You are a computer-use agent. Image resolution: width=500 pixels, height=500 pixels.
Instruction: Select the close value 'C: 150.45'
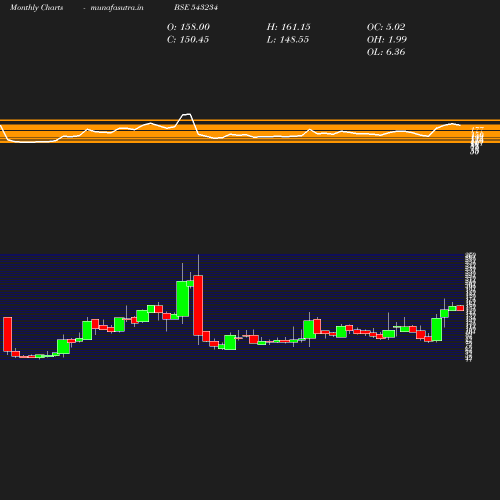point(188,40)
